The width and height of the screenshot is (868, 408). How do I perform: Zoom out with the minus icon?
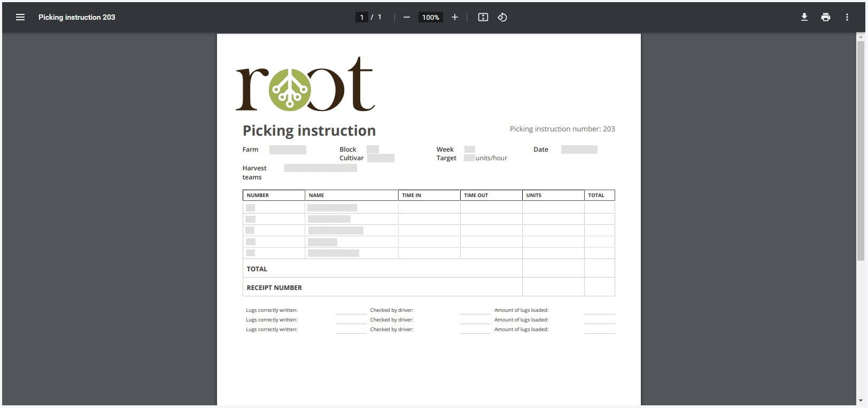407,17
